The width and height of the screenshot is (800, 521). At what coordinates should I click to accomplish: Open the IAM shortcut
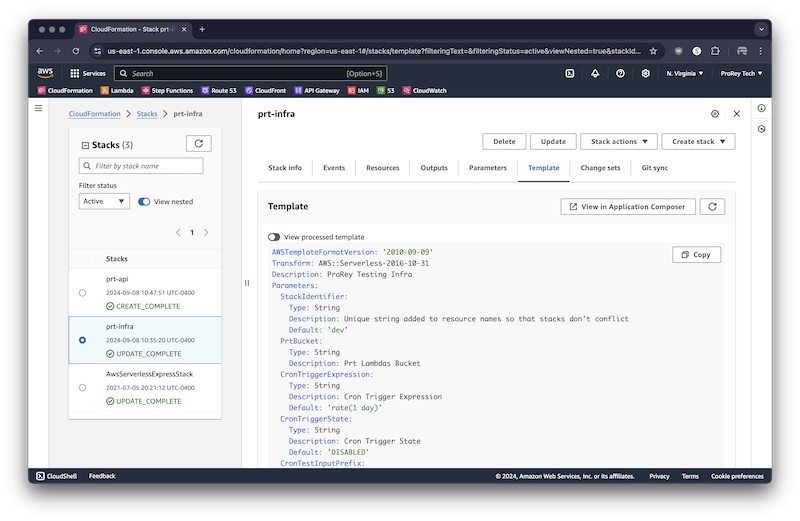pos(358,90)
